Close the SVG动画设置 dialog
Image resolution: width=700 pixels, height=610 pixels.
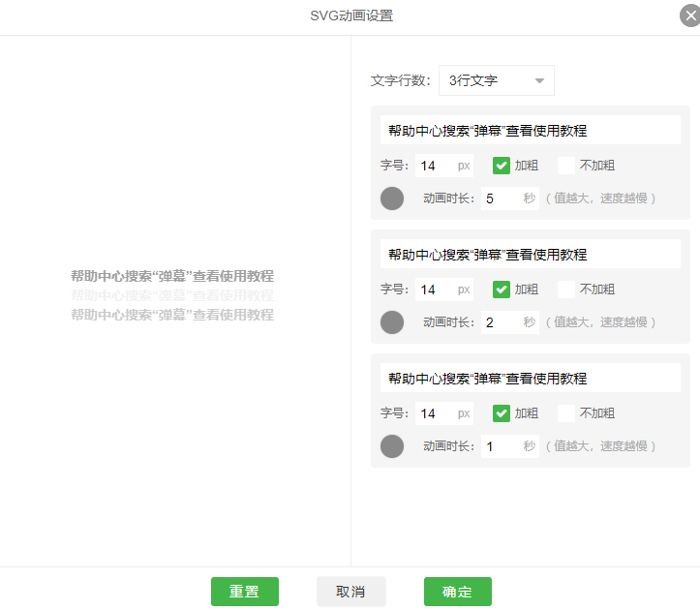689,15
